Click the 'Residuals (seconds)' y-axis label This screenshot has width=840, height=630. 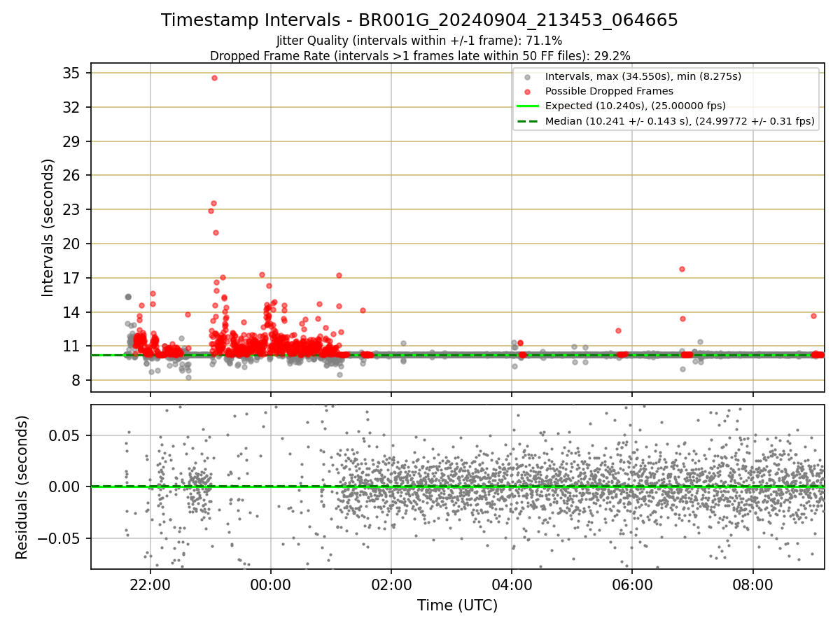point(22,487)
